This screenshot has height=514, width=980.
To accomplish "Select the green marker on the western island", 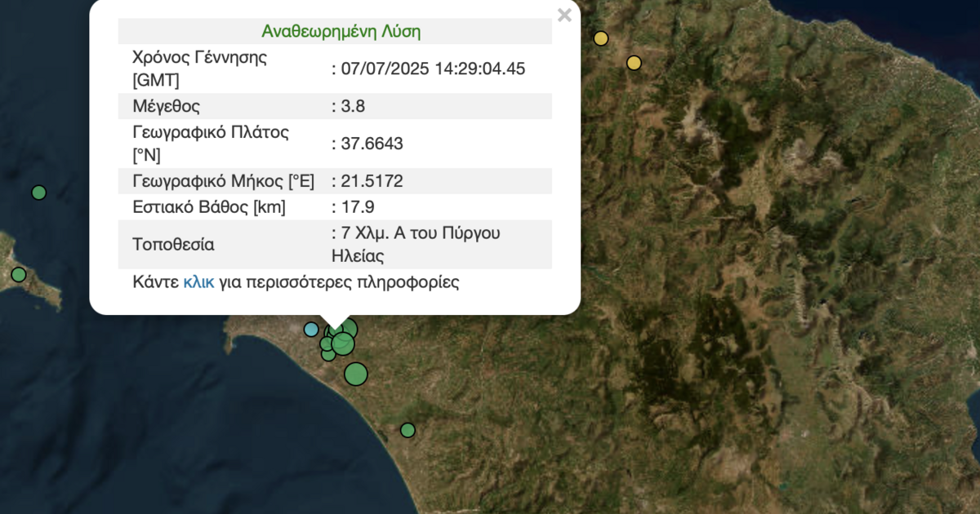I will [19, 275].
